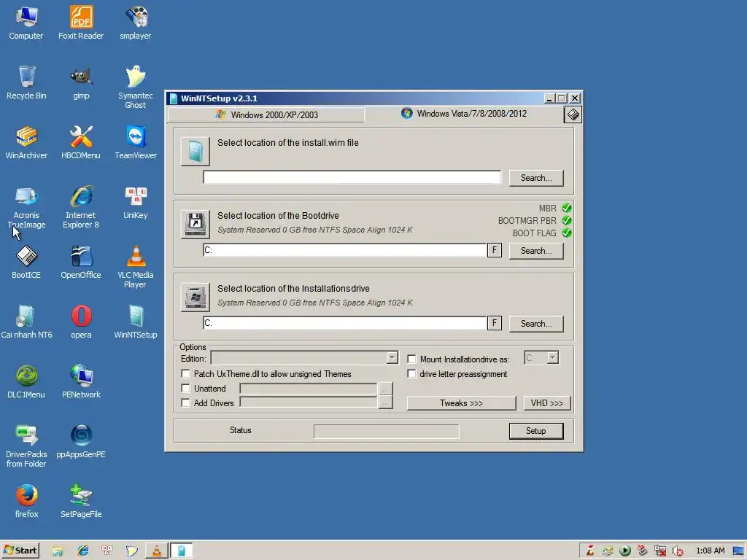Click the Status progress bar
This screenshot has height=560, width=747.
[x=387, y=432]
